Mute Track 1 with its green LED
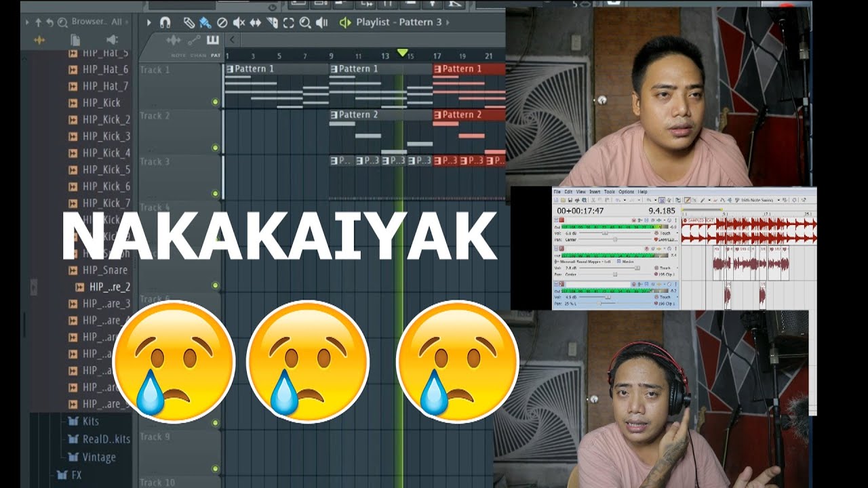Image resolution: width=868 pixels, height=488 pixels. tap(215, 102)
